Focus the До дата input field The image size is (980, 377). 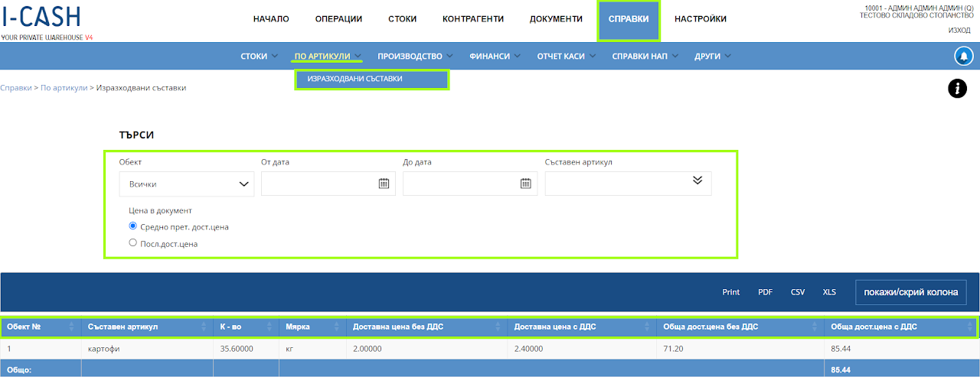click(x=470, y=184)
